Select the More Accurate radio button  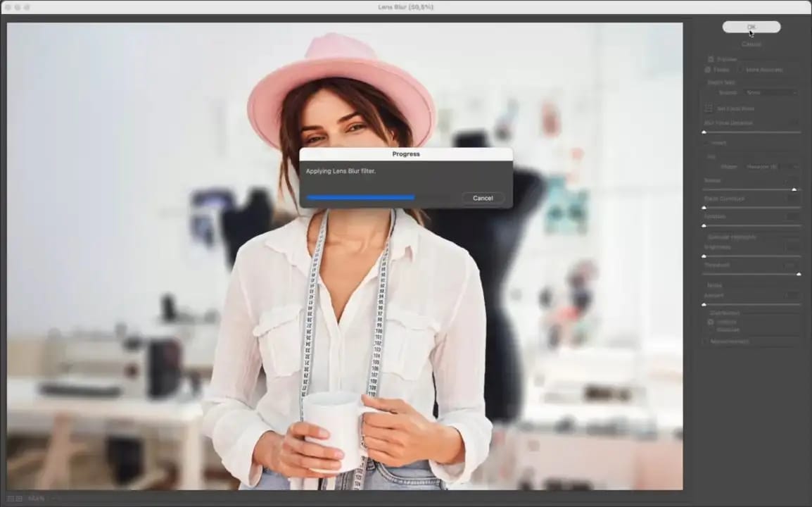(x=740, y=70)
